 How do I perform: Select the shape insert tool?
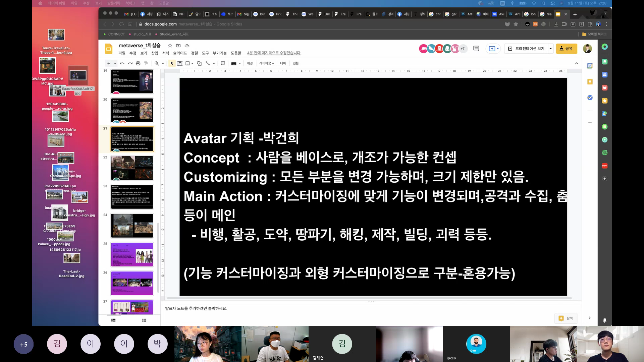coord(199,63)
